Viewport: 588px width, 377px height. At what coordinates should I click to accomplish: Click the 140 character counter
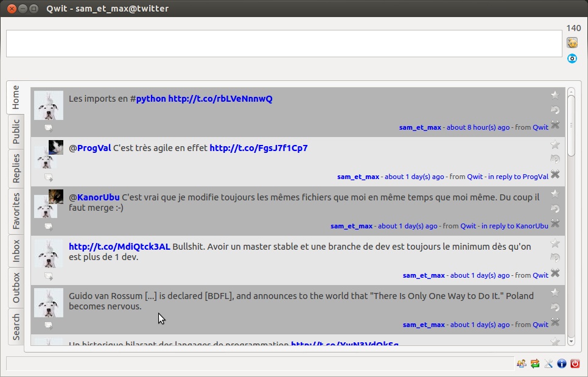pos(573,28)
